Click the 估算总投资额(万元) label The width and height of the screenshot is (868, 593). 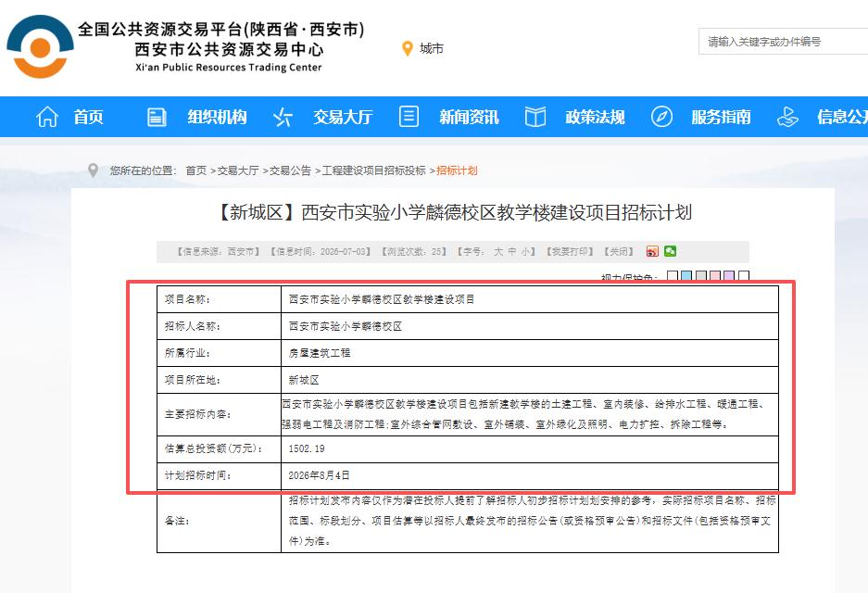click(214, 448)
